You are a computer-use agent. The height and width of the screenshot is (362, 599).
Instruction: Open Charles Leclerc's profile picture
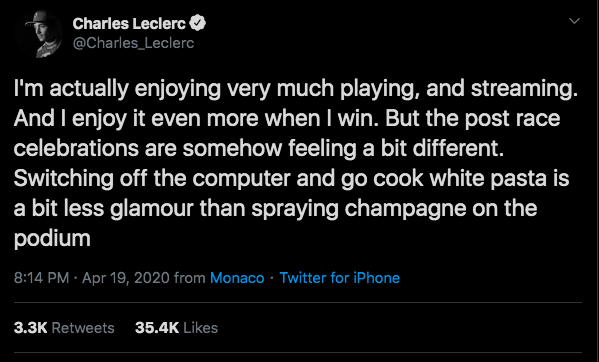(x=39, y=34)
